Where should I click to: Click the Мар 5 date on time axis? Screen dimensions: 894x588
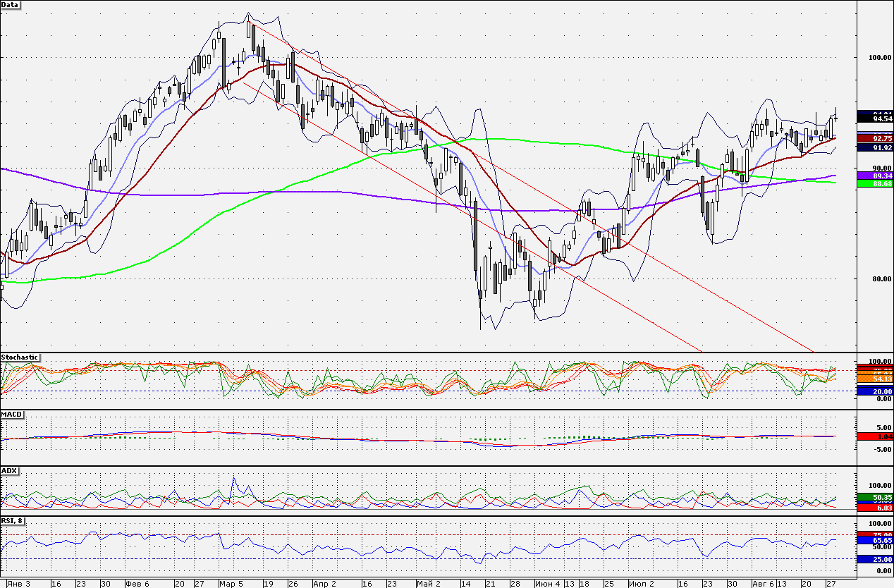click(x=231, y=584)
